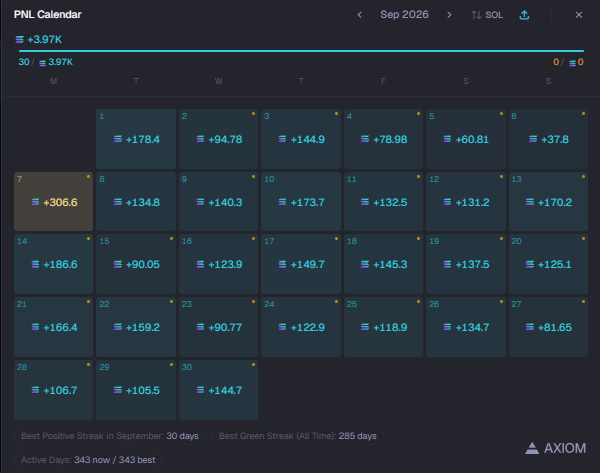Select day 25 cell showing +118.9

[x=383, y=327]
